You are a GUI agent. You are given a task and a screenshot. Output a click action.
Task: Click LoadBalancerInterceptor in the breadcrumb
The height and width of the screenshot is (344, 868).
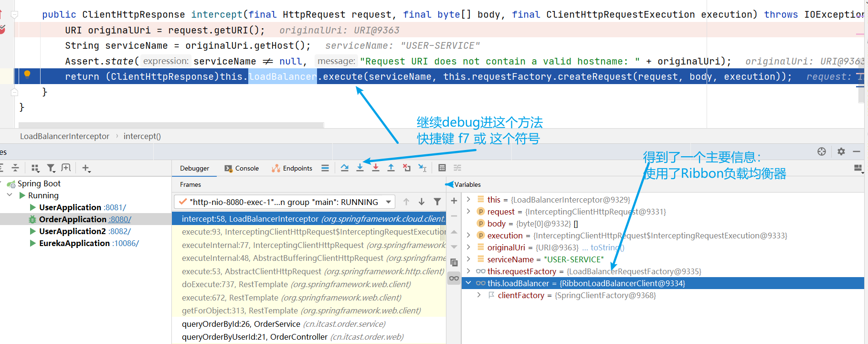pyautogui.click(x=64, y=136)
